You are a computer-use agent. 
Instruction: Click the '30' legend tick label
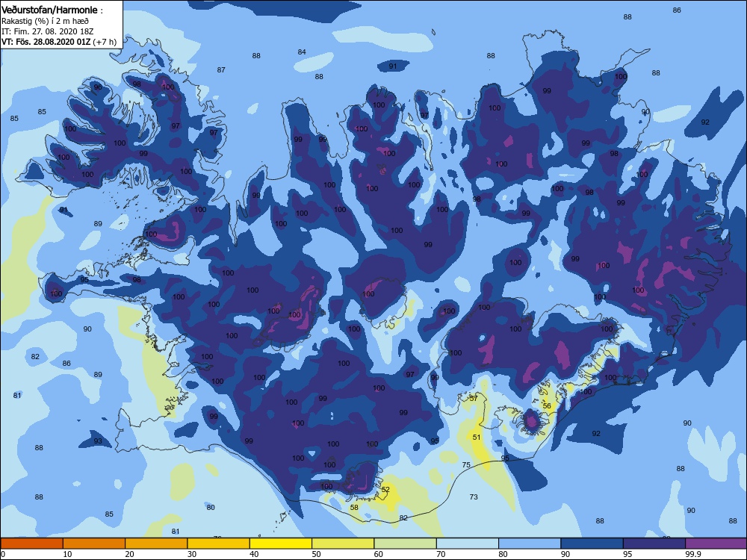(x=192, y=554)
